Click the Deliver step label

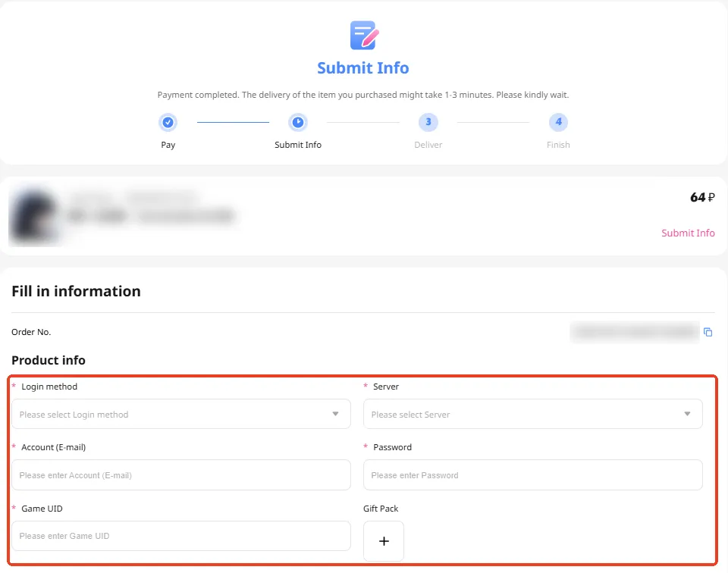tap(428, 145)
